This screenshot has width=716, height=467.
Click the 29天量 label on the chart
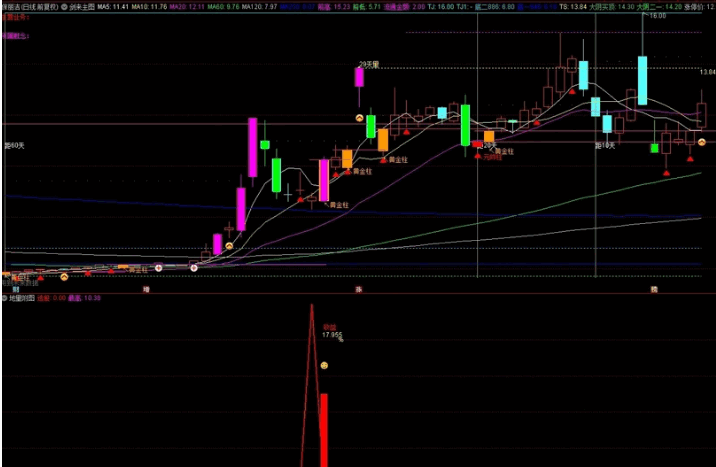tap(369, 65)
